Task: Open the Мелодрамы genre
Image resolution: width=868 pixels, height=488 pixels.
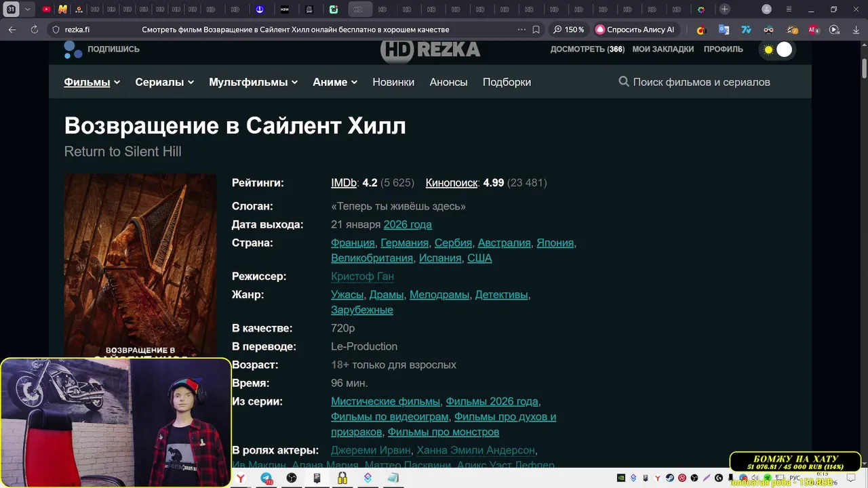Action: point(439,295)
